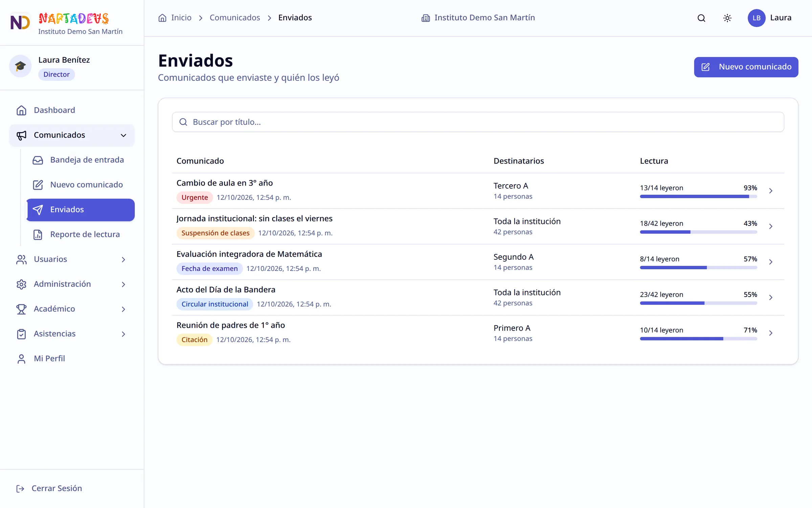Click the Buscar por título search field
812x508 pixels.
point(478,122)
